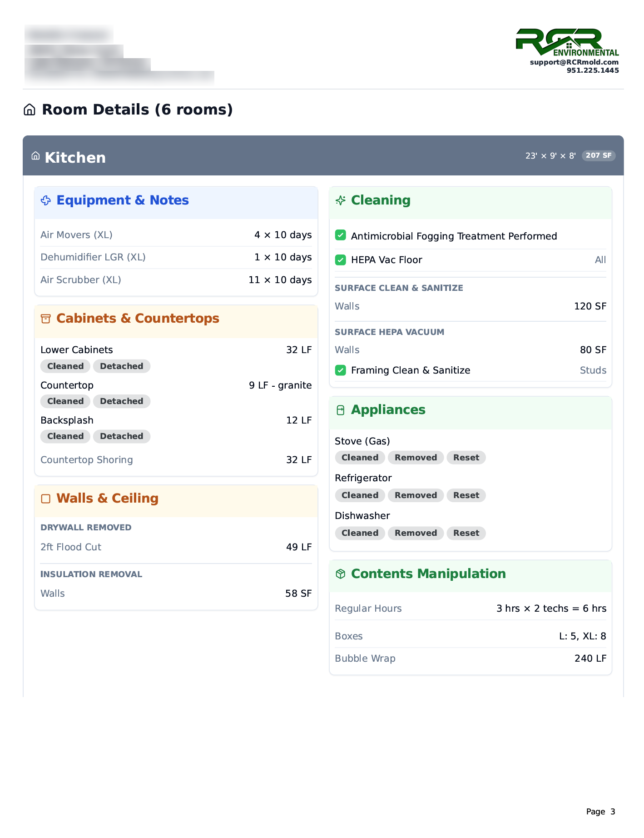The image size is (644, 838).
Task: Click the package icon beside Contents Manipulation
Action: 341,574
